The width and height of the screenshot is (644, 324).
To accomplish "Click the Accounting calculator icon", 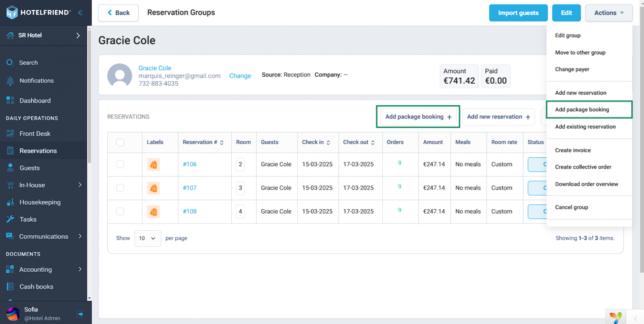I will (x=10, y=269).
